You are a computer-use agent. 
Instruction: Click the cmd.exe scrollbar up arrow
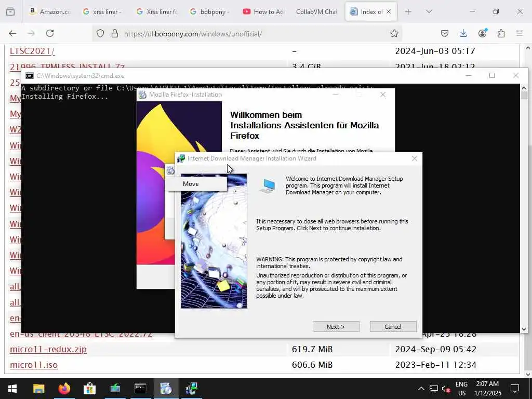click(524, 88)
